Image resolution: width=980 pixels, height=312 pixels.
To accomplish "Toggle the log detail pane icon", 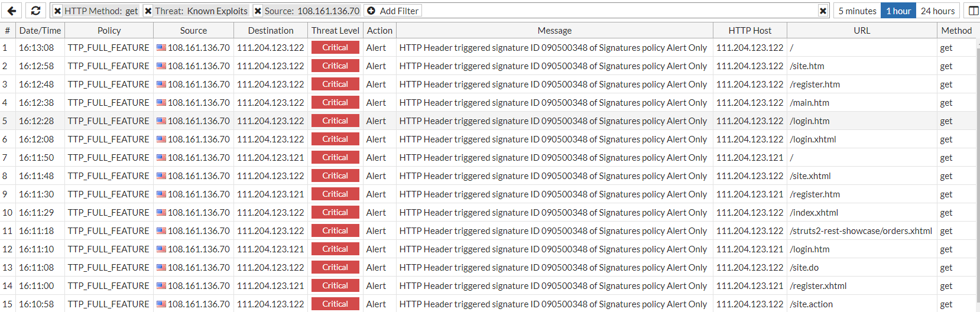I will coord(973,11).
